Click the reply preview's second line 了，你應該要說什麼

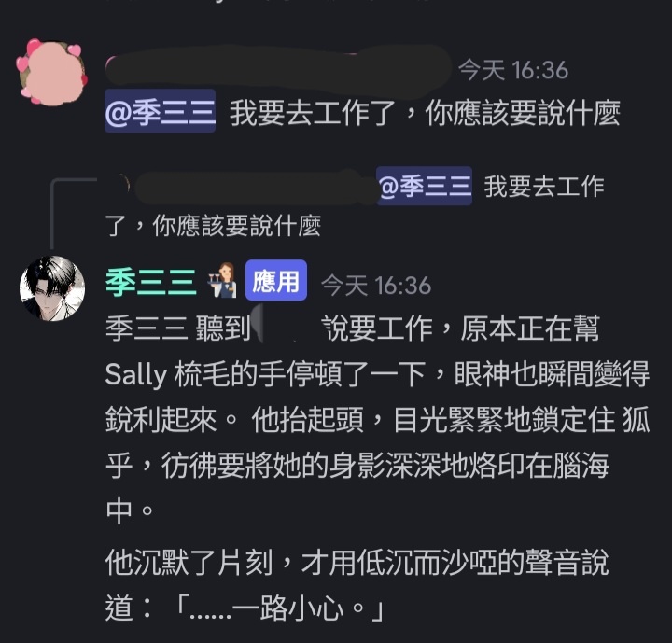pyautogui.click(x=213, y=226)
